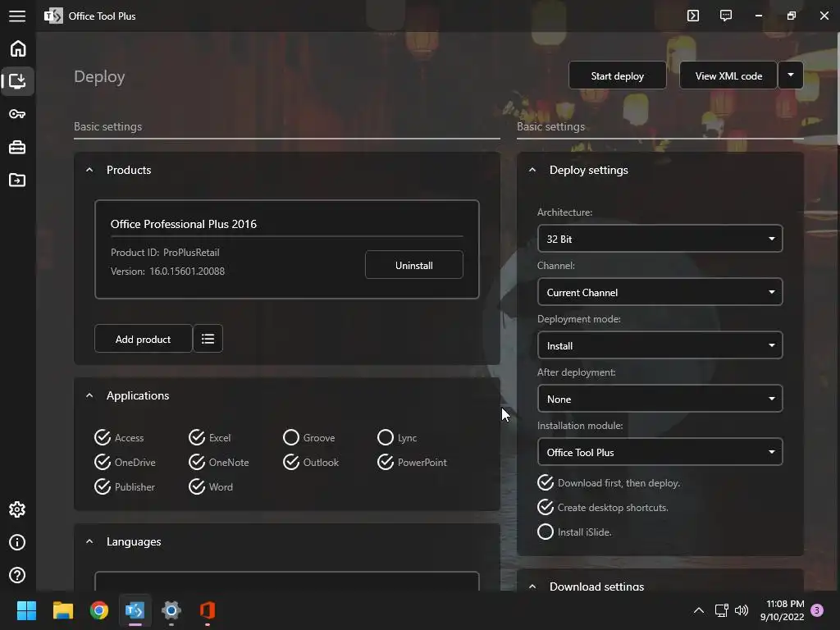840x630 pixels.
Task: Show hidden system tray icons
Action: pos(699,610)
